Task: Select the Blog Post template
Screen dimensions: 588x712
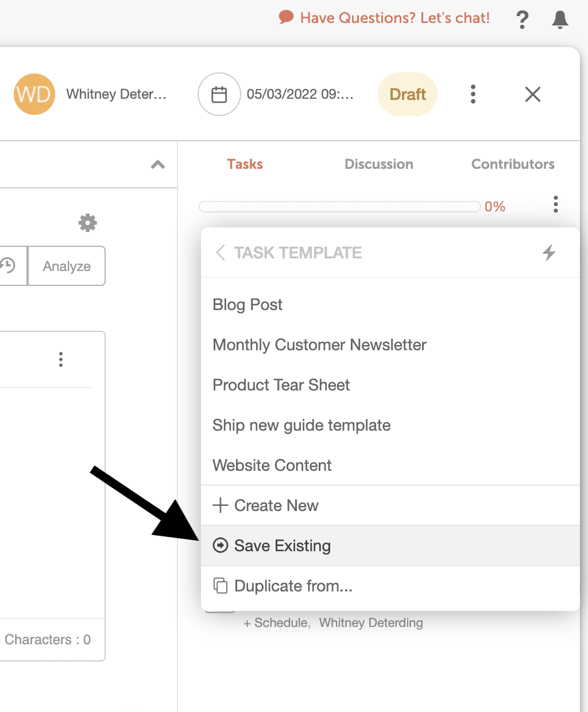Action: coord(390,304)
